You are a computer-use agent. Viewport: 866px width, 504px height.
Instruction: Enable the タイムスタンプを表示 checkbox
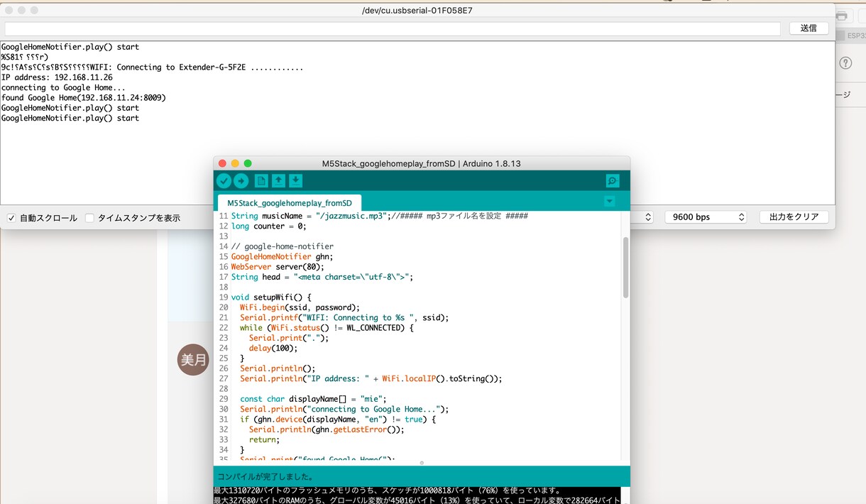[89, 218]
